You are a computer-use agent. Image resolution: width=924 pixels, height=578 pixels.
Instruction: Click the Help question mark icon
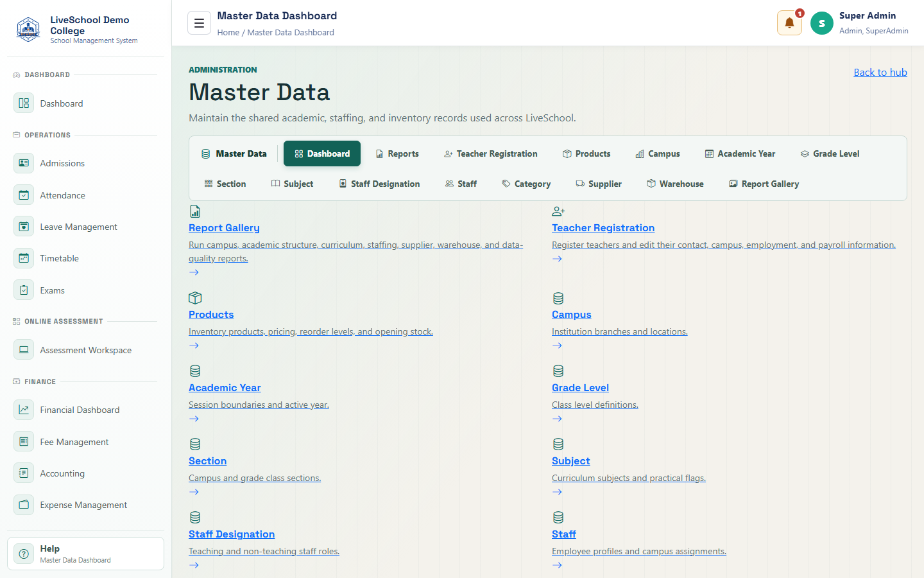(x=24, y=554)
